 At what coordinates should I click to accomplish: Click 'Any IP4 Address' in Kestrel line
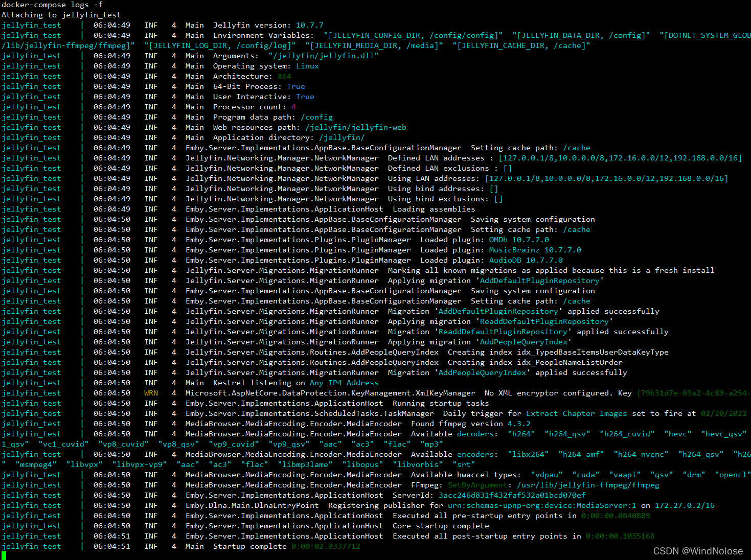(x=344, y=383)
